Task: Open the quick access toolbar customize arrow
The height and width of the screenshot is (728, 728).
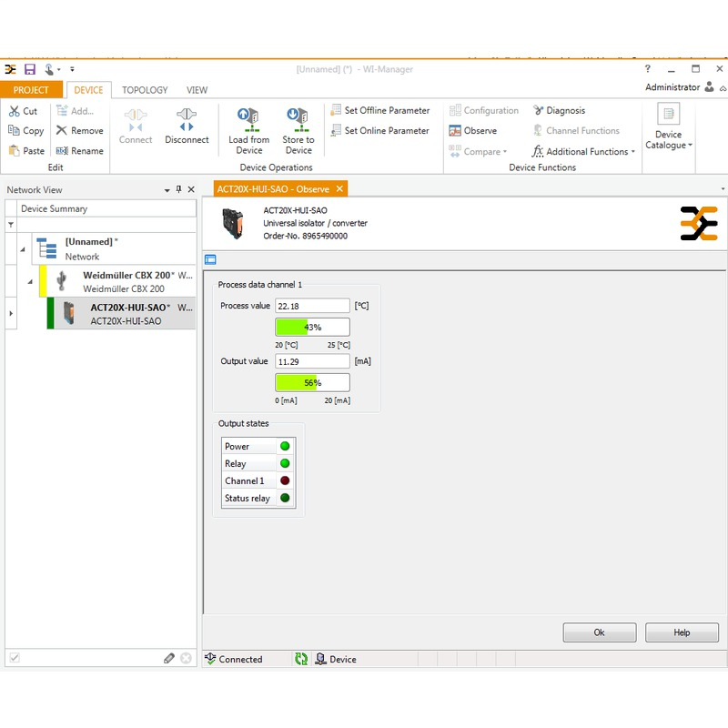Action: tap(72, 70)
